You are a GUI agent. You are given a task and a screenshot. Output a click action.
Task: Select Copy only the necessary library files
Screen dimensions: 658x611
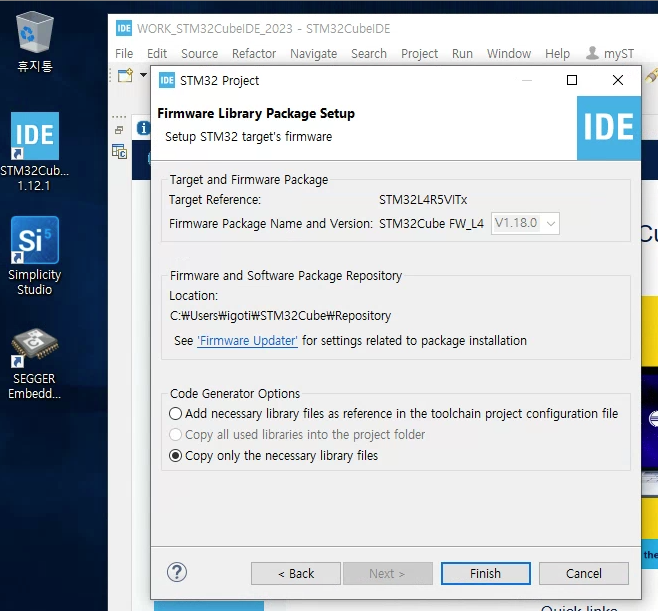point(273,456)
